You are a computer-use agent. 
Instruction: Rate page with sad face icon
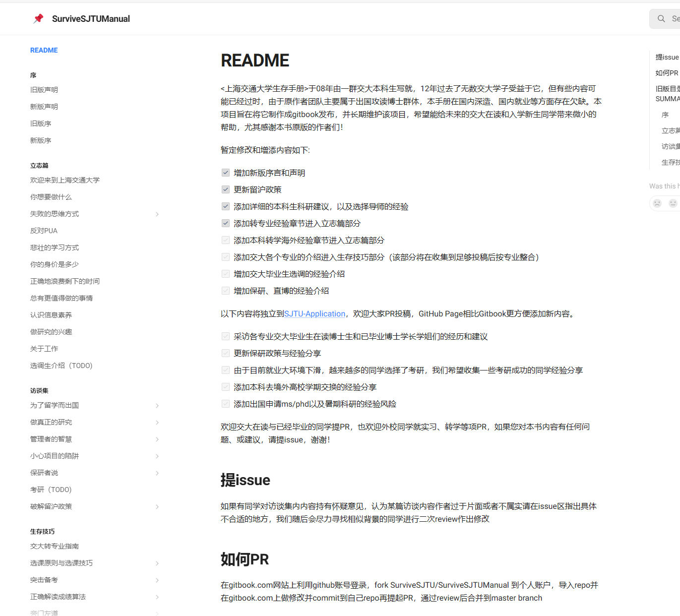[657, 203]
